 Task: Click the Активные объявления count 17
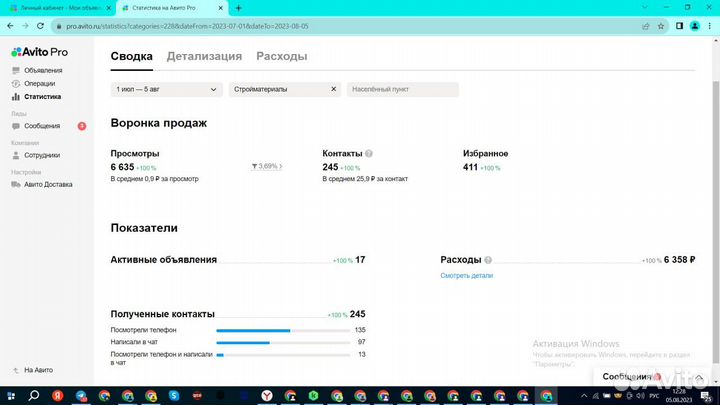click(360, 260)
